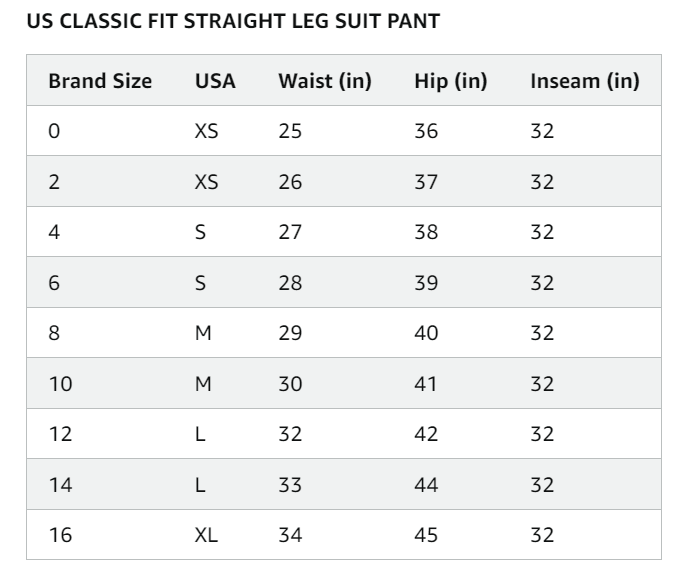Click the waist value 33

tap(290, 484)
